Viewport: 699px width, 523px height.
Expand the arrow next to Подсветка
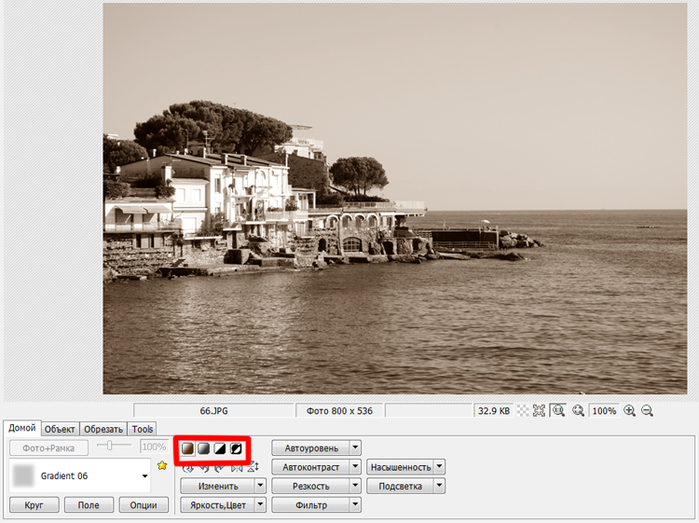(440, 486)
